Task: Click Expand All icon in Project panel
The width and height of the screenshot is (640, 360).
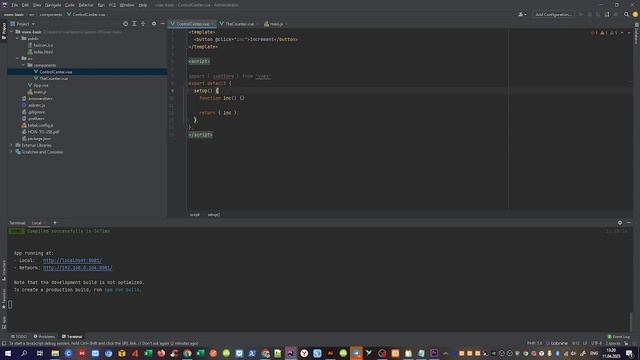Action: click(134, 24)
